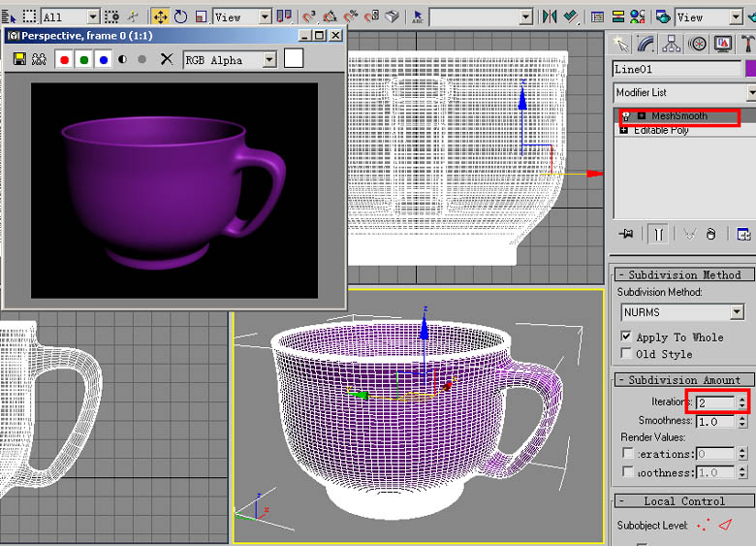756x546 pixels.
Task: Select the MeshSmooth modifier in stack
Action: click(x=678, y=116)
